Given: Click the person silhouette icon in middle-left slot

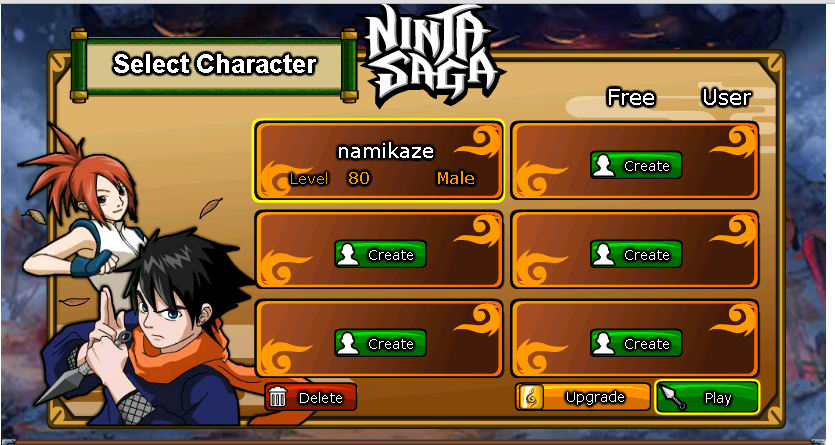Looking at the screenshot, I should (x=348, y=254).
